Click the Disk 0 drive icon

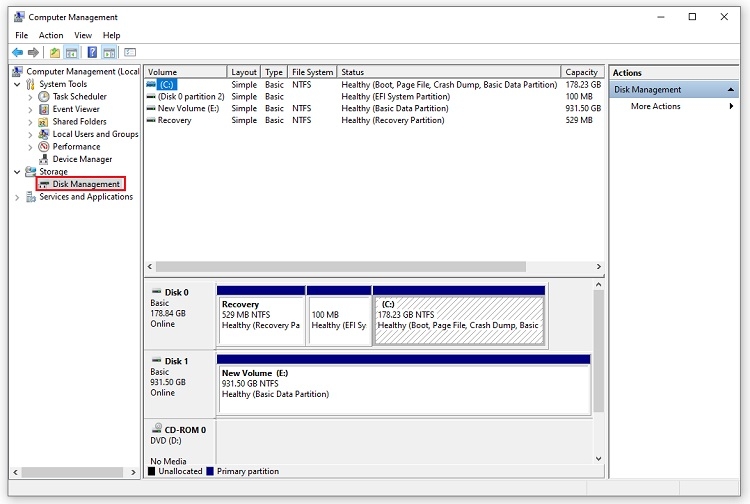click(156, 291)
